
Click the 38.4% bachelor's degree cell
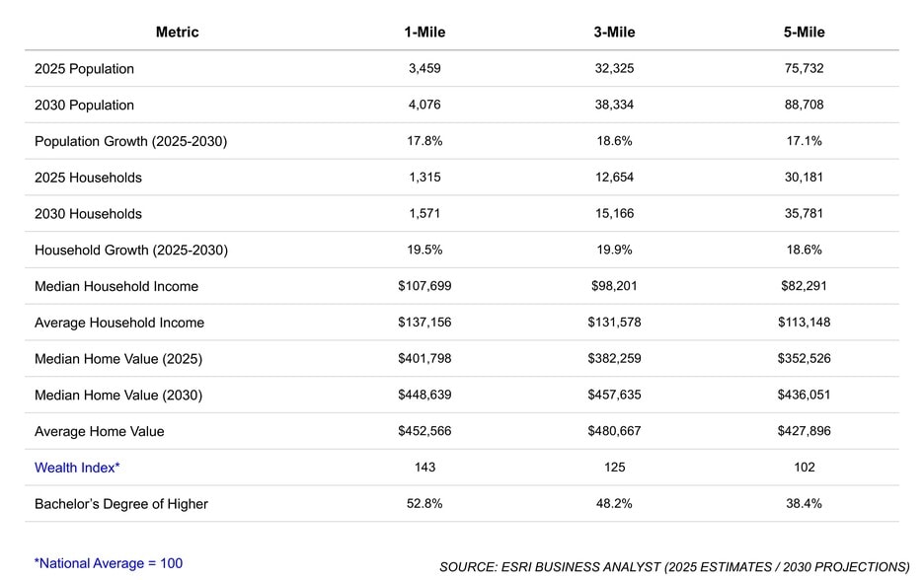point(804,503)
